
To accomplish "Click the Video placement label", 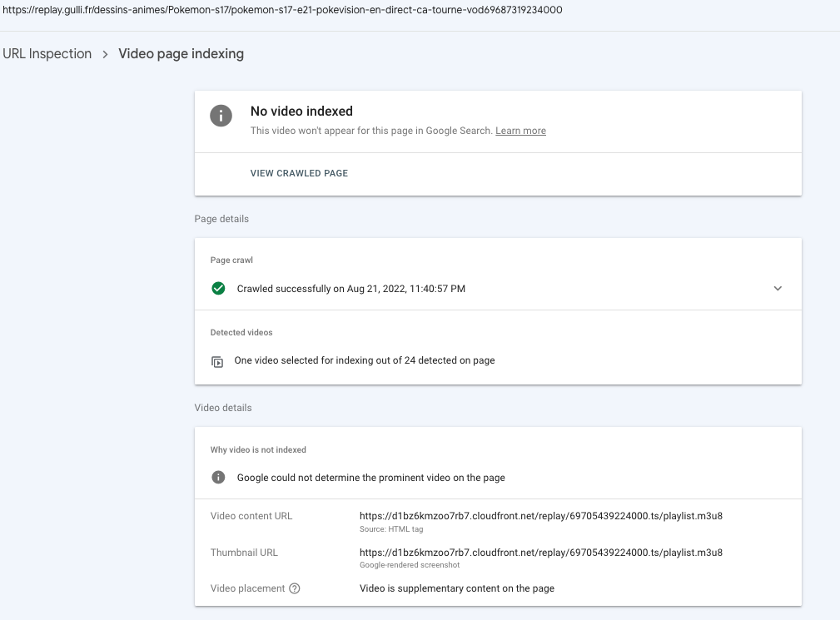I will (247, 588).
